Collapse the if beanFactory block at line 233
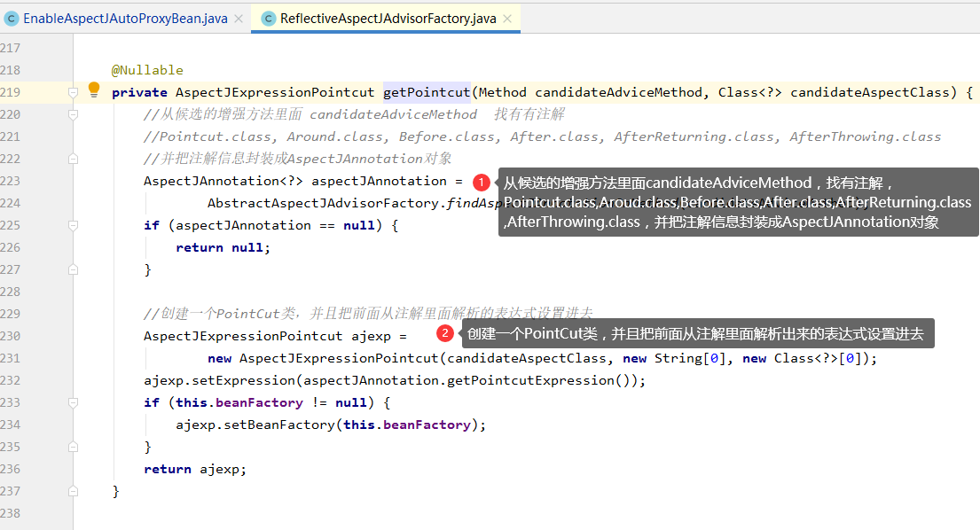The height and width of the screenshot is (530, 980). [x=73, y=402]
